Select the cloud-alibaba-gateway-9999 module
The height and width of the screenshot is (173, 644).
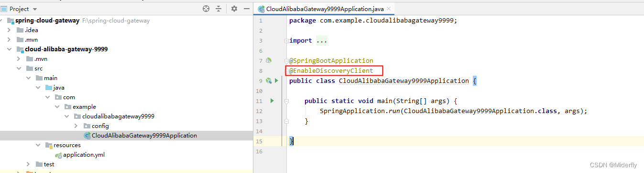[x=66, y=49]
